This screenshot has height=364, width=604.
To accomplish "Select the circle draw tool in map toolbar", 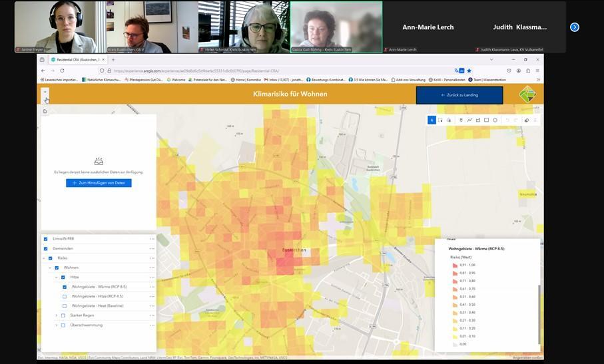I will [x=495, y=120].
